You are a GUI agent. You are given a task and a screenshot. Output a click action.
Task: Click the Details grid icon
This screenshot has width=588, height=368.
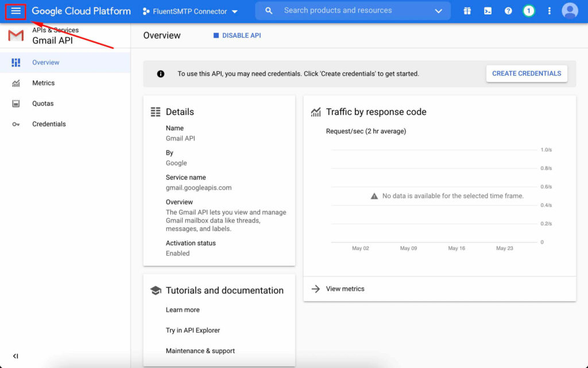pos(155,112)
